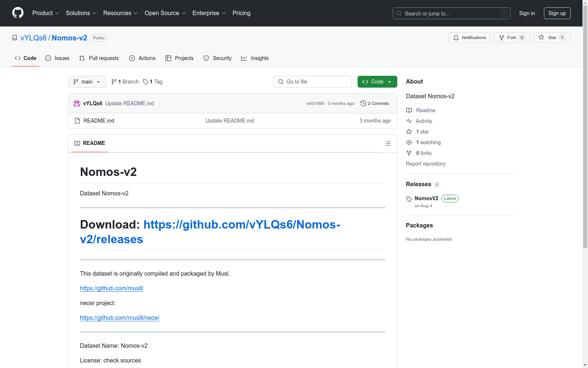
Task: Click the Nomos-v2 repository name link
Action: pos(69,38)
